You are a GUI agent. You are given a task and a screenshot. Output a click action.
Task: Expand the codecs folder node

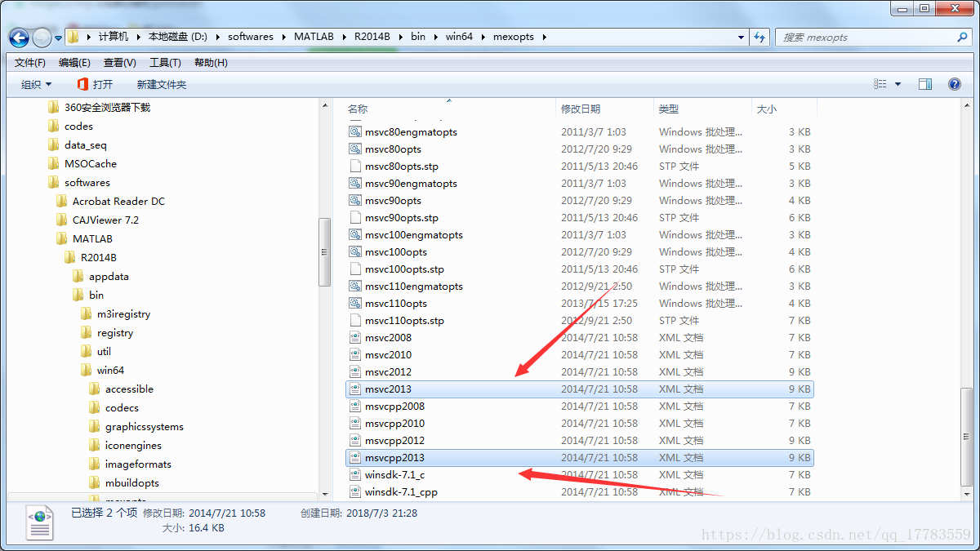click(x=82, y=407)
